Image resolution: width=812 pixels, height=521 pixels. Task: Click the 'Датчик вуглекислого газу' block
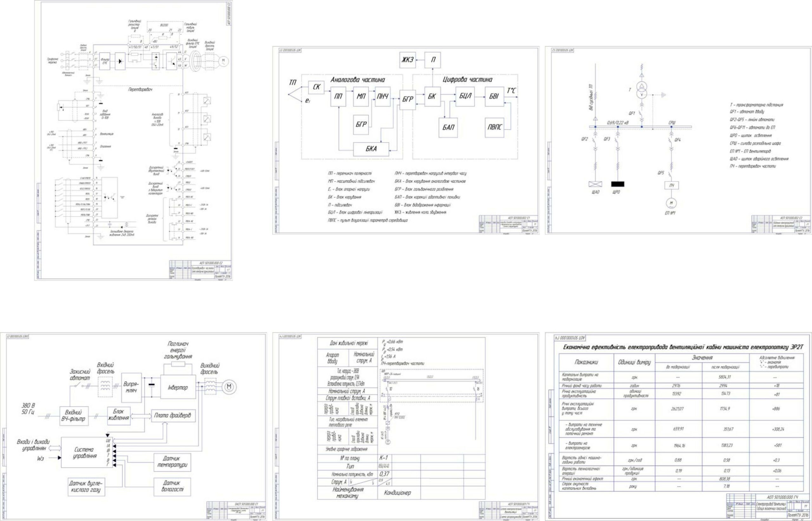86,487
